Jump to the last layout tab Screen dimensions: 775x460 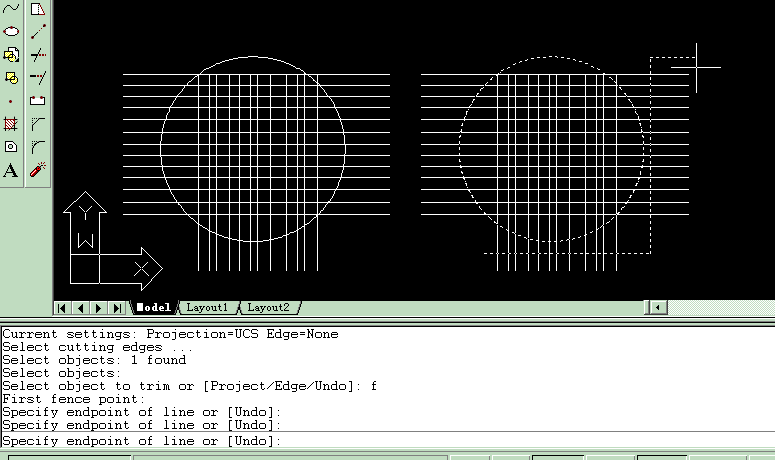(x=117, y=308)
